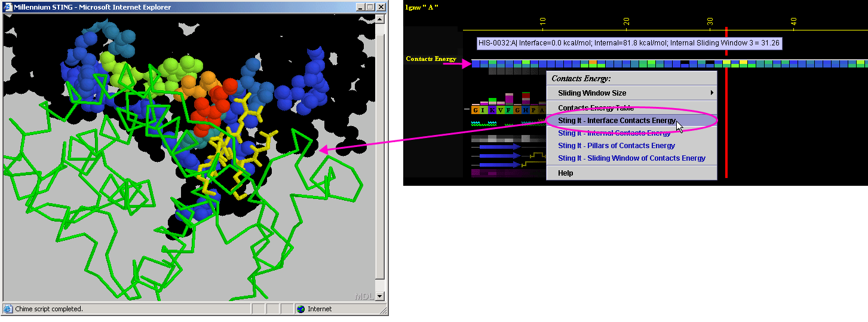Screen dimensions: 868x322
Task: Click the page icon beside 'Chime script completed.'
Action: 8,309
